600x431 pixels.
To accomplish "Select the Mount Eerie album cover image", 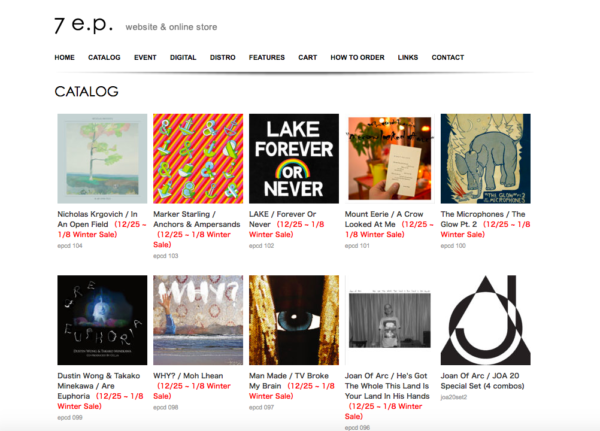I will point(390,158).
